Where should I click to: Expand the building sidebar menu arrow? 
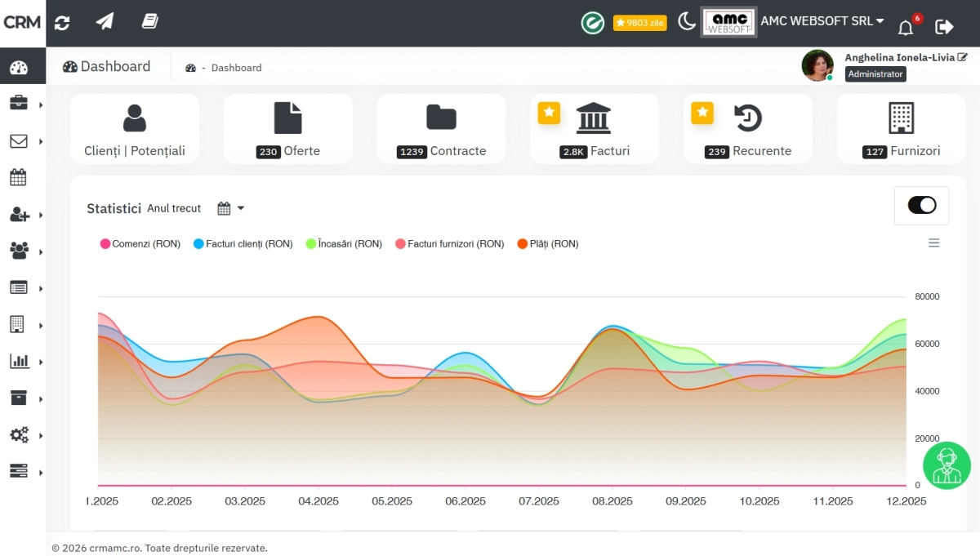tap(40, 325)
